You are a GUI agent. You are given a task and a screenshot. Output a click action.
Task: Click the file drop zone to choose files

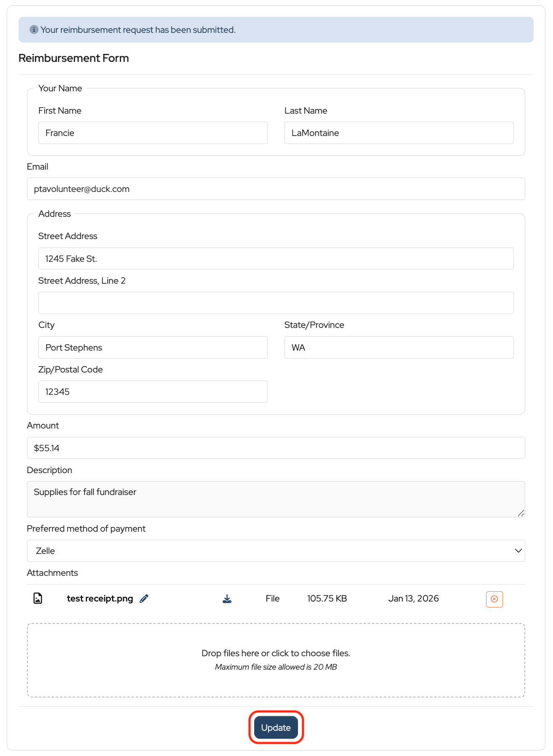point(276,660)
